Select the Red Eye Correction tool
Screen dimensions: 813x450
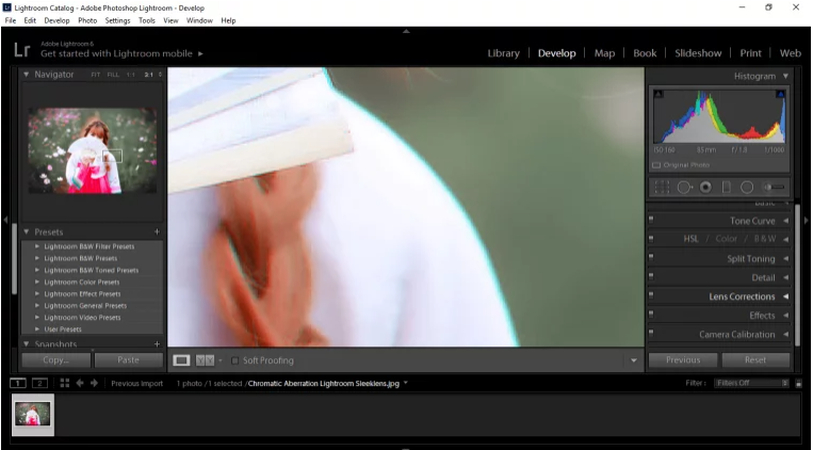tap(705, 187)
